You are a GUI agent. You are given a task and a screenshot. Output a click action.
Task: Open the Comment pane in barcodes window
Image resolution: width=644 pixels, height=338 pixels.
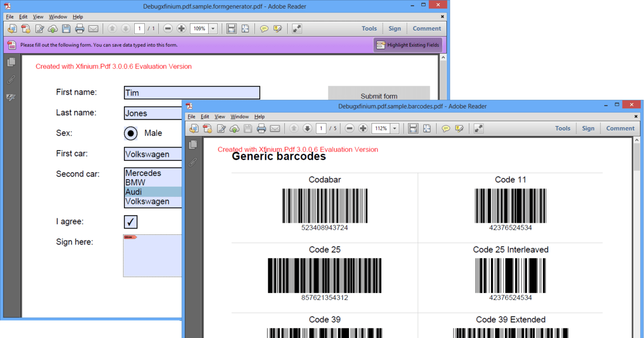coord(620,128)
